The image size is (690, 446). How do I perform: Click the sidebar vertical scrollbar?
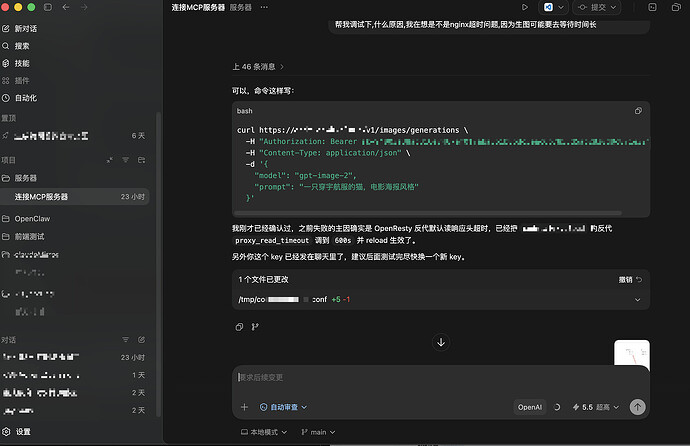point(158,264)
